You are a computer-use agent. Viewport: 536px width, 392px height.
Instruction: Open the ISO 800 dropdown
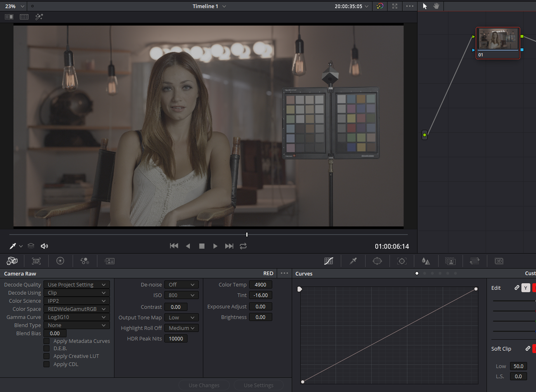(181, 295)
